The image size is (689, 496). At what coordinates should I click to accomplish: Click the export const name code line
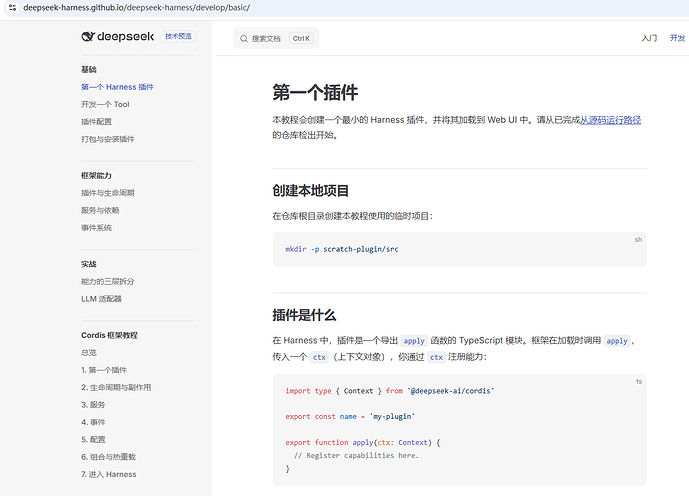click(x=350, y=416)
